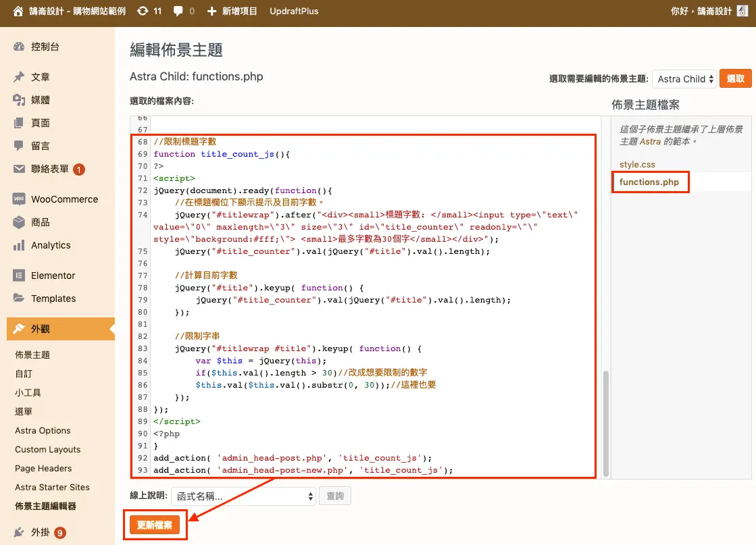The image size is (756, 545).
Task: Click the code line add_action admin_head-post-new.php
Action: (303, 470)
